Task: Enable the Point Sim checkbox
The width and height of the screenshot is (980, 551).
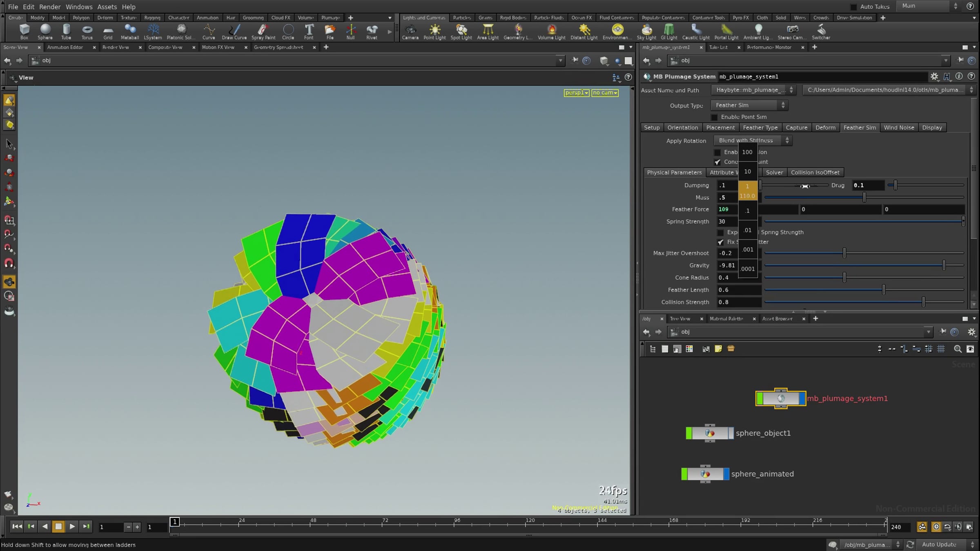Action: point(714,117)
